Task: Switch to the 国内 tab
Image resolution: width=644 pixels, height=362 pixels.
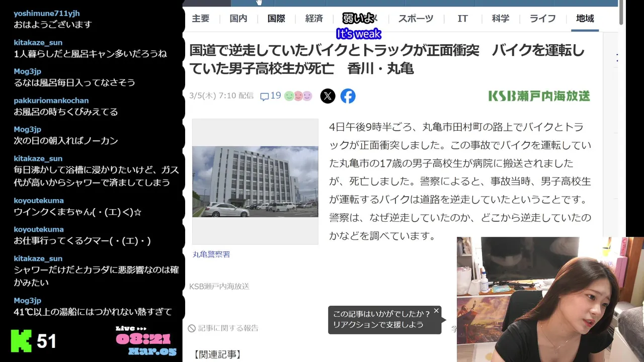Action: click(x=238, y=19)
